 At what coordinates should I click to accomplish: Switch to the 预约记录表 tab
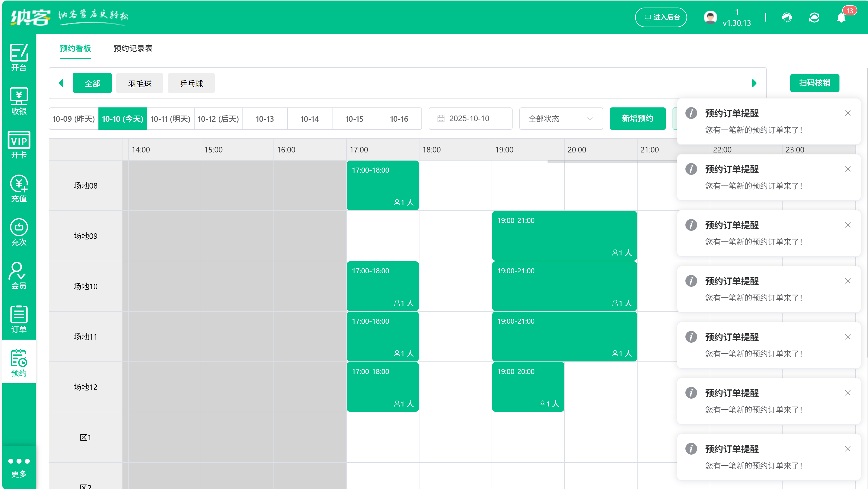coord(133,48)
